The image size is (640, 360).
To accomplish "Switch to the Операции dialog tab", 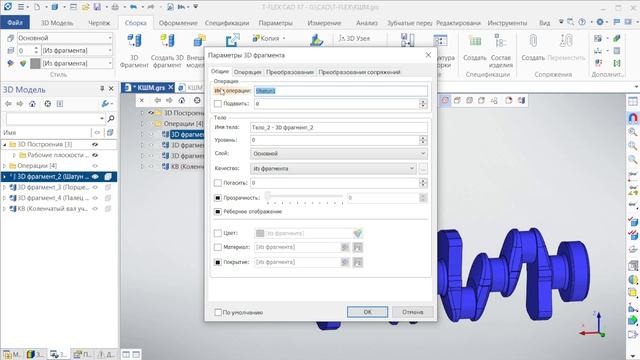I will pos(247,72).
